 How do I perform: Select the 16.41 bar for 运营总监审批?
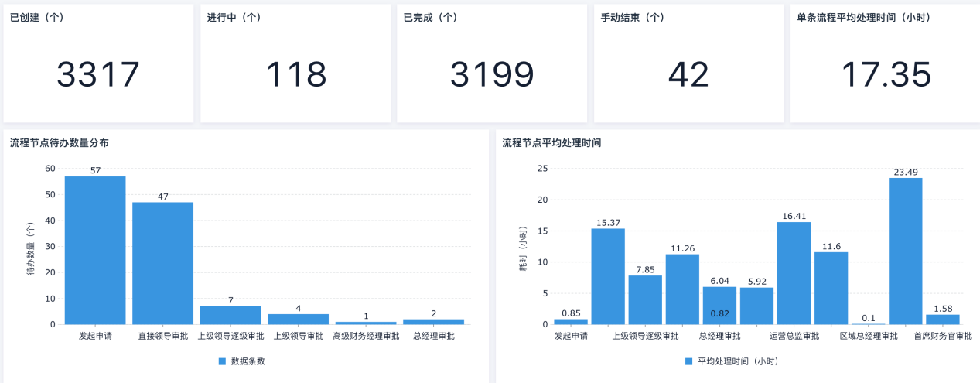pyautogui.click(x=794, y=273)
